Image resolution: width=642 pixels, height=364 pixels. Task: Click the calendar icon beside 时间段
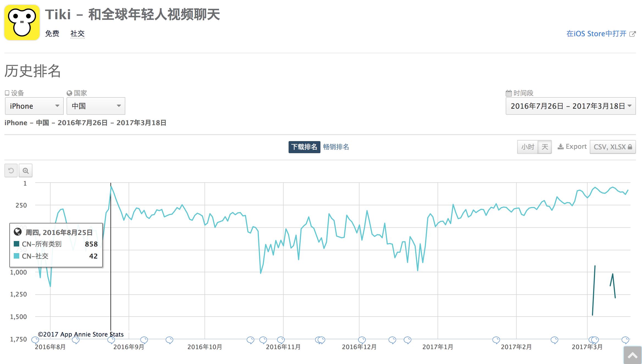pos(509,93)
